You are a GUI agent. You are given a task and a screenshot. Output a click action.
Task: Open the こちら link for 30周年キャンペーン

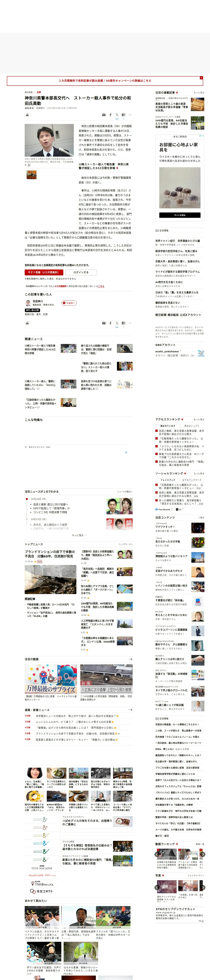click(x=101, y=286)
